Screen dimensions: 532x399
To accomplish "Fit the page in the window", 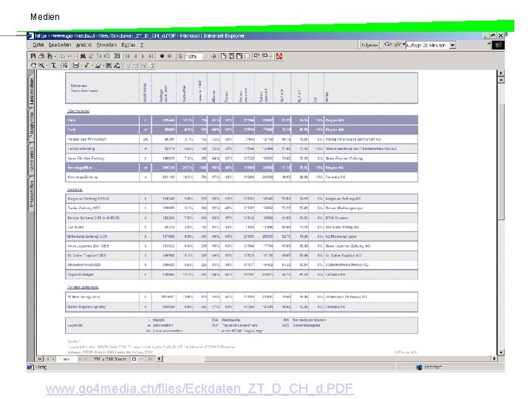I will coord(231,56).
